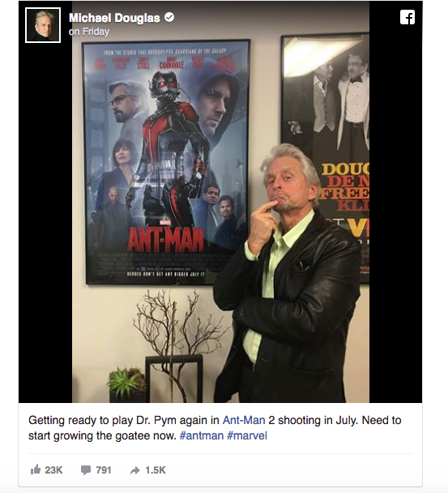Screen dimensions: 448x493
Task: View the 23K likes count
Action: click(53, 470)
